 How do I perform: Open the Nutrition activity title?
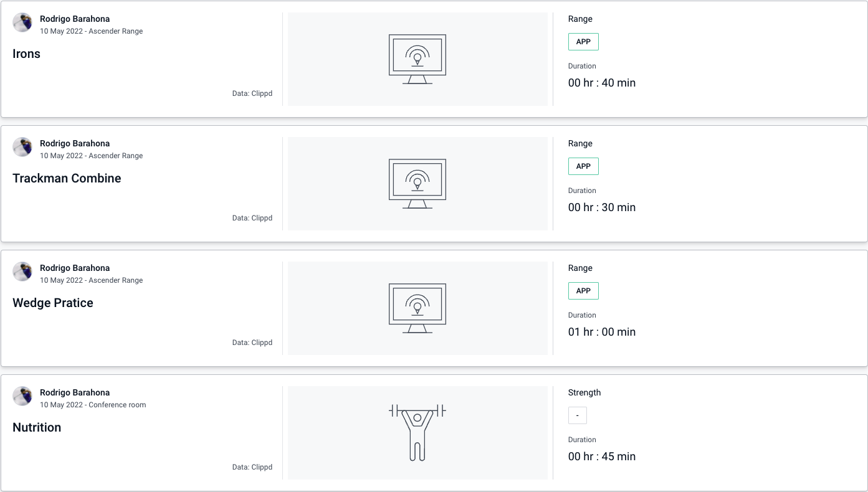[x=37, y=428]
